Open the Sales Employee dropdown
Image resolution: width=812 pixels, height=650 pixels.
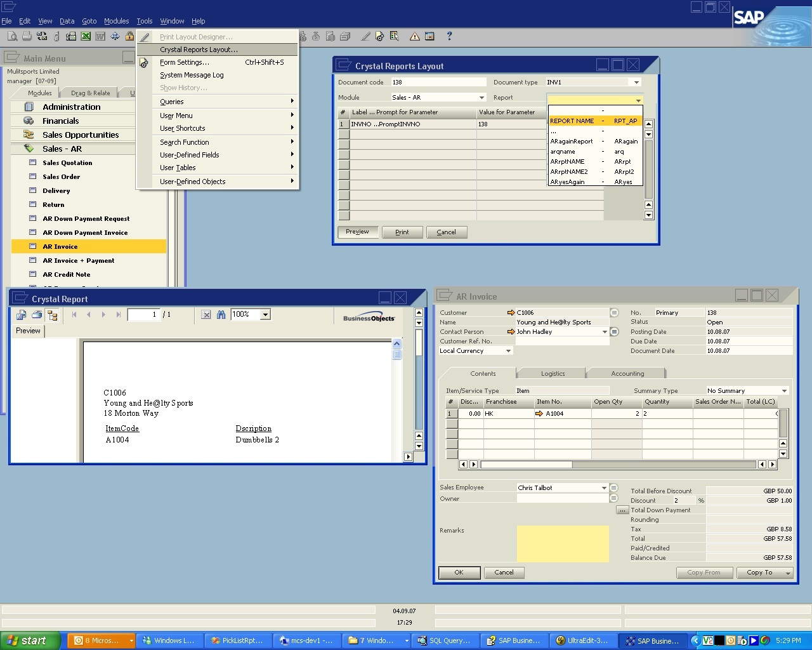click(604, 487)
